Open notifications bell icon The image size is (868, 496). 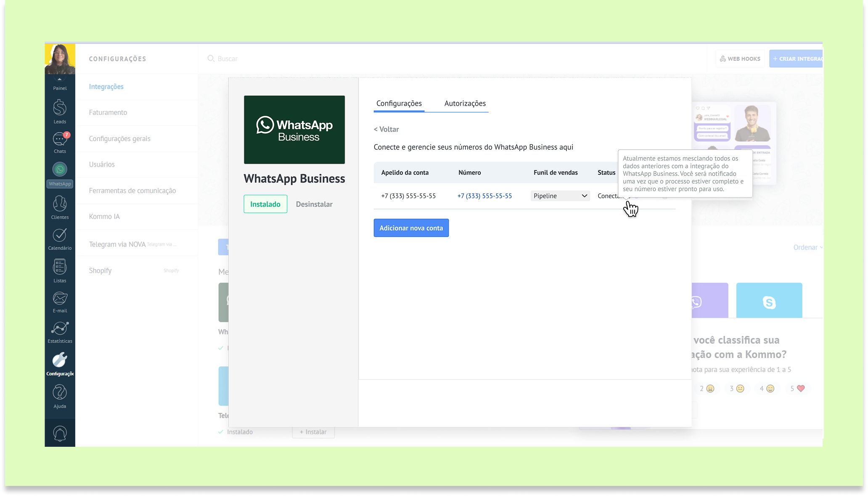[x=60, y=433]
